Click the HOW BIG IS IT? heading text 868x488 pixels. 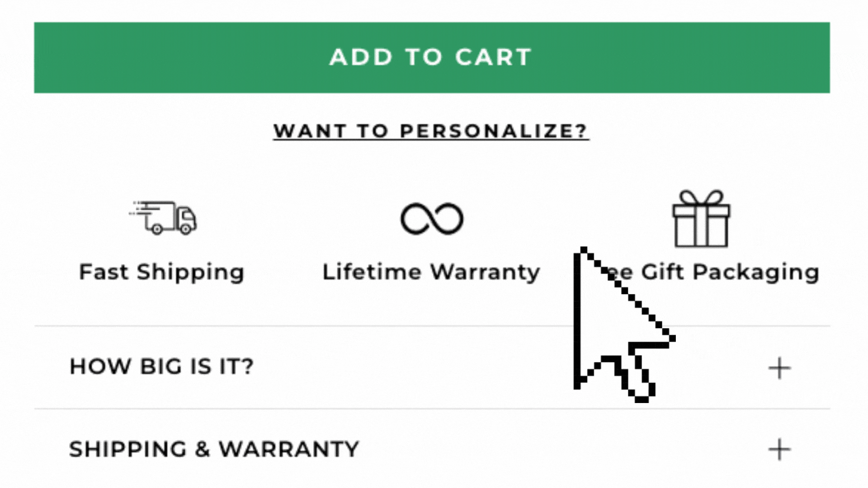point(161,366)
